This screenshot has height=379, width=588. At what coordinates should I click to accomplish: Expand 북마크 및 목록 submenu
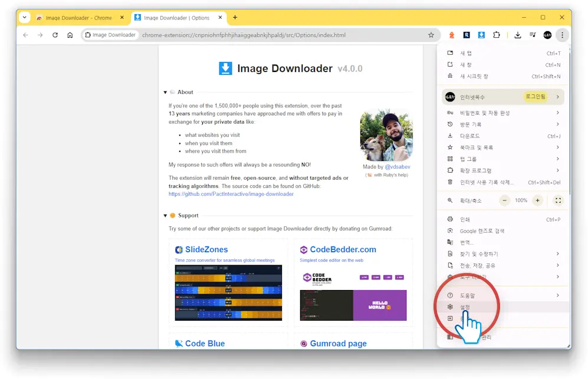[503, 148]
